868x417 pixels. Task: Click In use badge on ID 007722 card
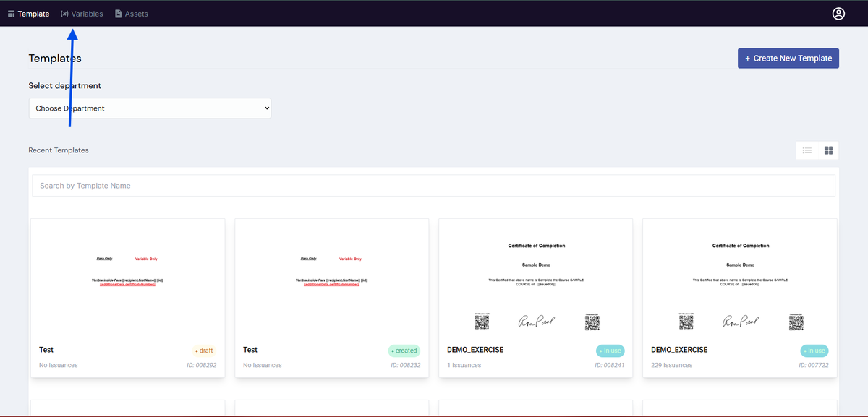click(814, 351)
